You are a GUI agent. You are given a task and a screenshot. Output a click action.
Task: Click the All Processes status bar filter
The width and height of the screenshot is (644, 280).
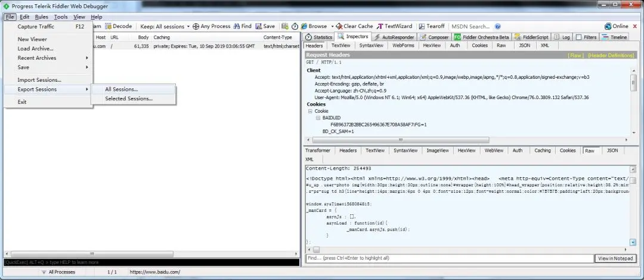(x=58, y=272)
